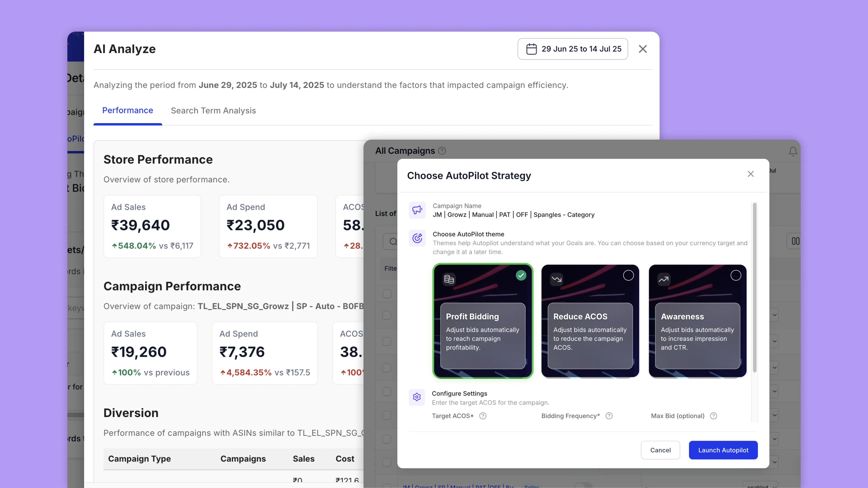Click the Campaign Type column header
This screenshot has width=868, height=488.
click(139, 459)
